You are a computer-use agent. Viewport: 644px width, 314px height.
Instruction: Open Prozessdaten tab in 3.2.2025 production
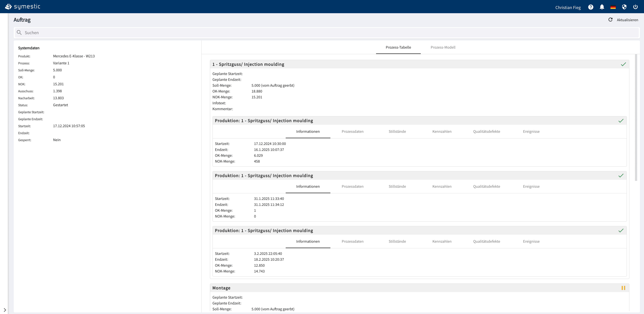352,242
